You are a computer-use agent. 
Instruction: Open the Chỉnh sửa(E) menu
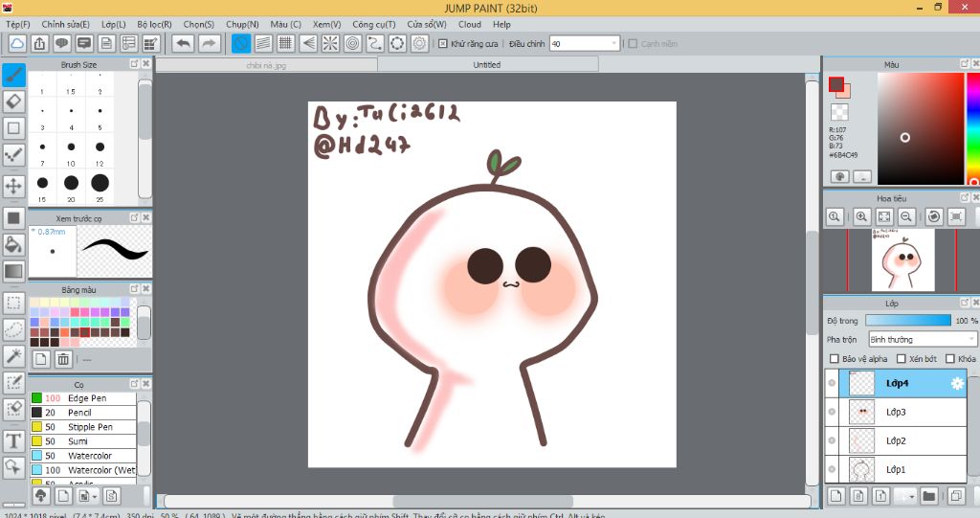[66, 24]
